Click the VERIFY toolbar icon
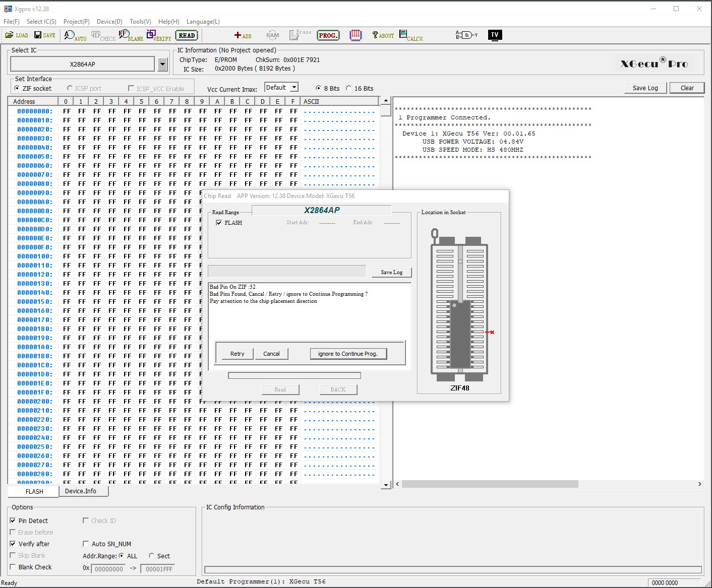The width and height of the screenshot is (712, 588). (x=158, y=35)
